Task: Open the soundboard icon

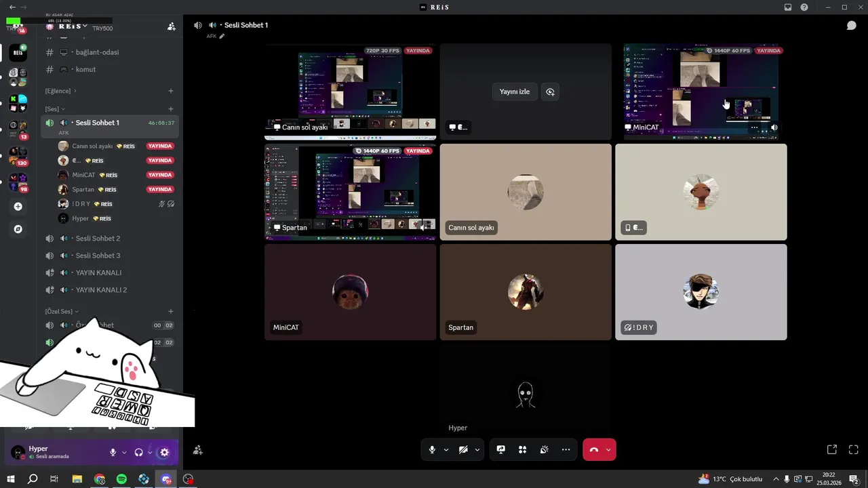Action: pos(545,449)
